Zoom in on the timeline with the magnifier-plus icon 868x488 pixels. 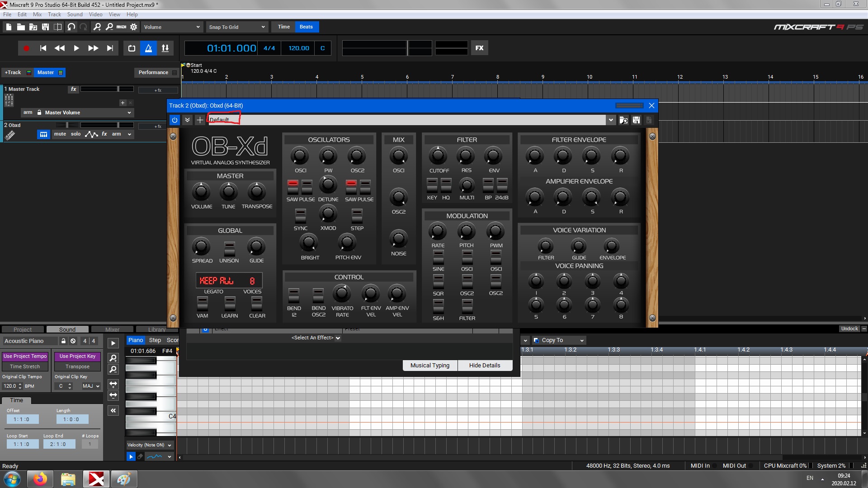pyautogui.click(x=97, y=27)
